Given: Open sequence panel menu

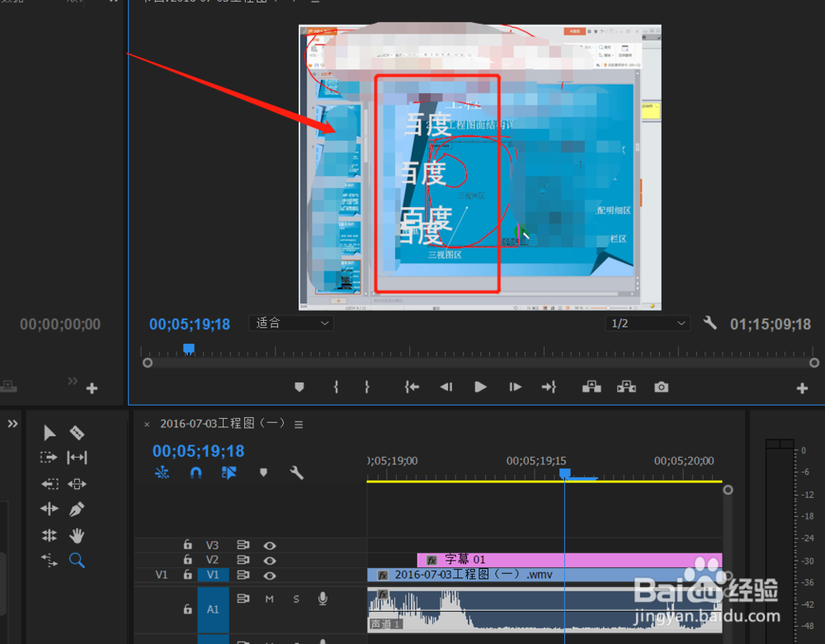Looking at the screenshot, I should [299, 425].
